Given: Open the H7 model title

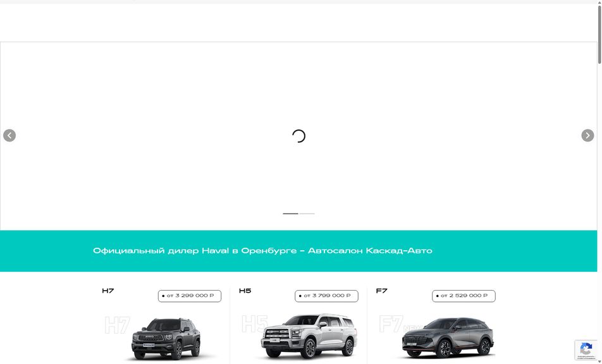Looking at the screenshot, I should pos(108,291).
